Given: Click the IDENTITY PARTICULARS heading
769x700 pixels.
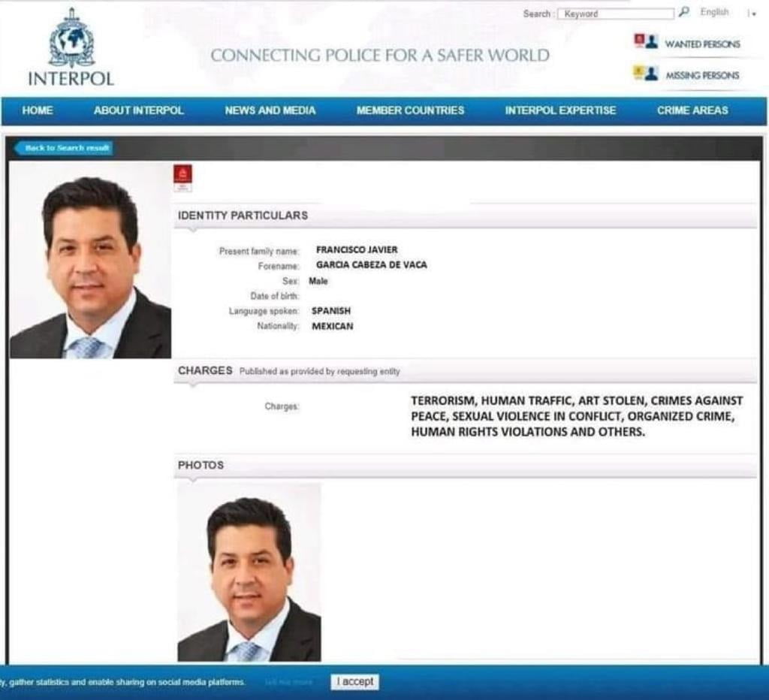Looking at the screenshot, I should [x=243, y=216].
